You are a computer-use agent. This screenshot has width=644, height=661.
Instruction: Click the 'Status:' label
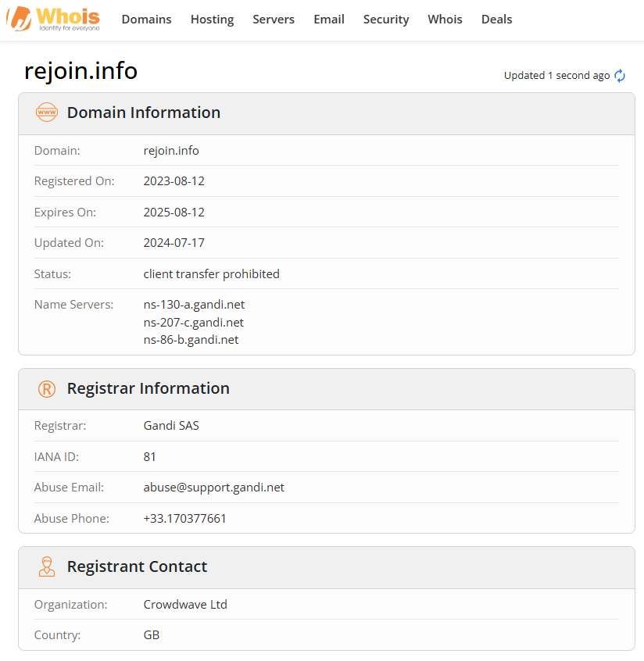coord(52,274)
